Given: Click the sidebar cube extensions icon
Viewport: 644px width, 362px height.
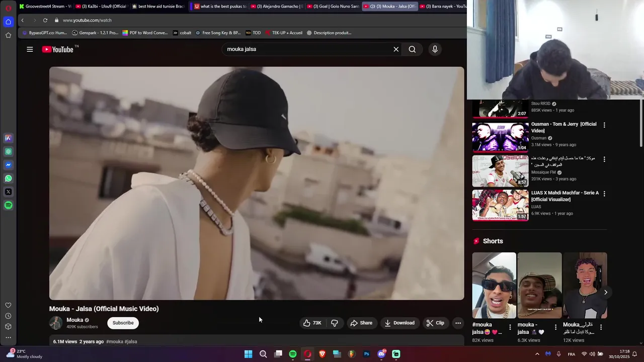Looking at the screenshot, I should pos(8,327).
